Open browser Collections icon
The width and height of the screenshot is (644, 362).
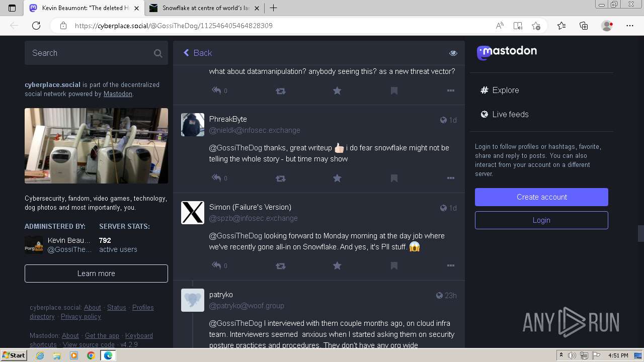tap(584, 26)
